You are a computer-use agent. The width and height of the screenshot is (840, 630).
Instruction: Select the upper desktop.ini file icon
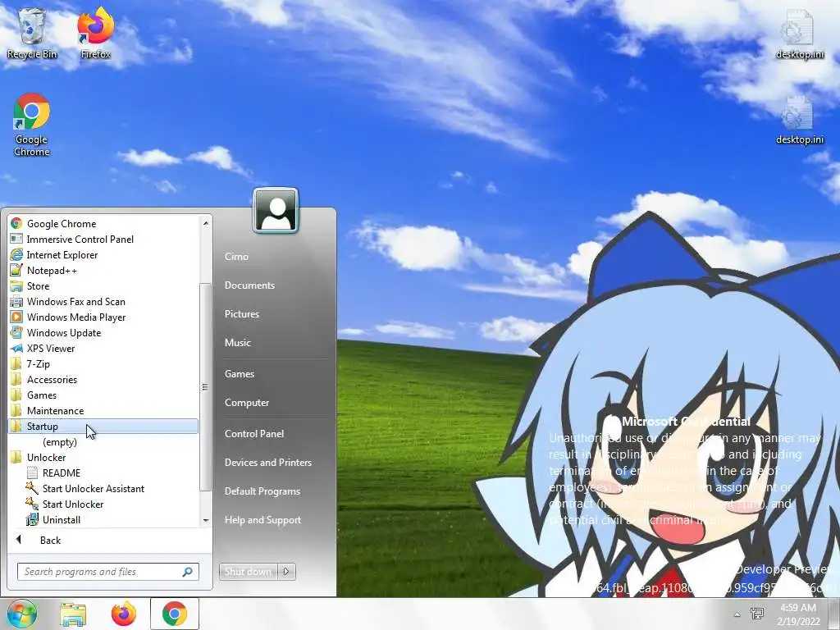799,33
